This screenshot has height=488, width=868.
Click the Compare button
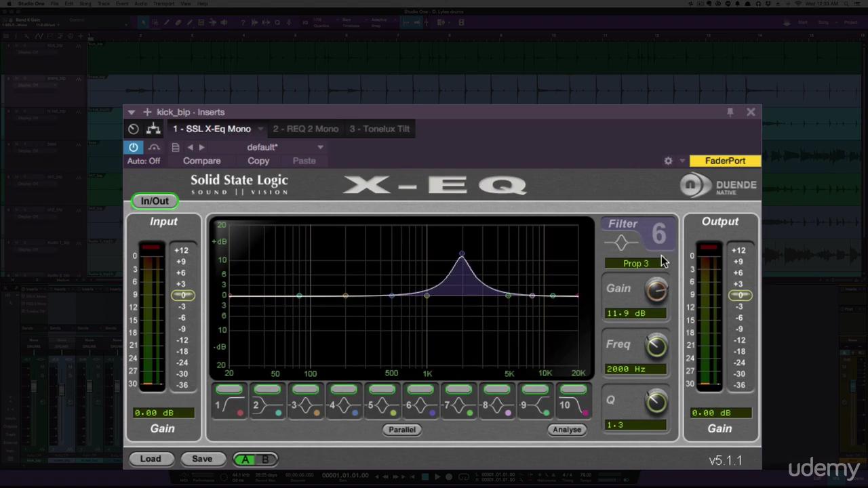[201, 161]
